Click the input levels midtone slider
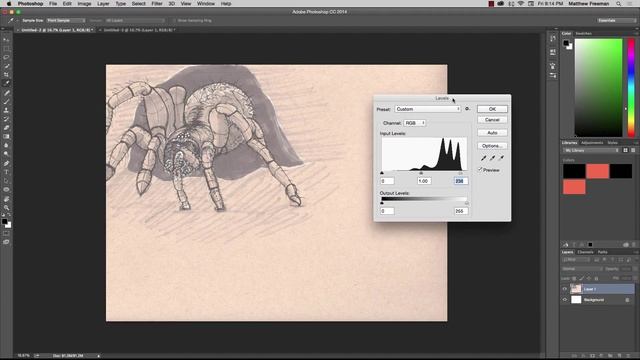Image resolution: width=640 pixels, height=360 pixels. click(x=421, y=173)
